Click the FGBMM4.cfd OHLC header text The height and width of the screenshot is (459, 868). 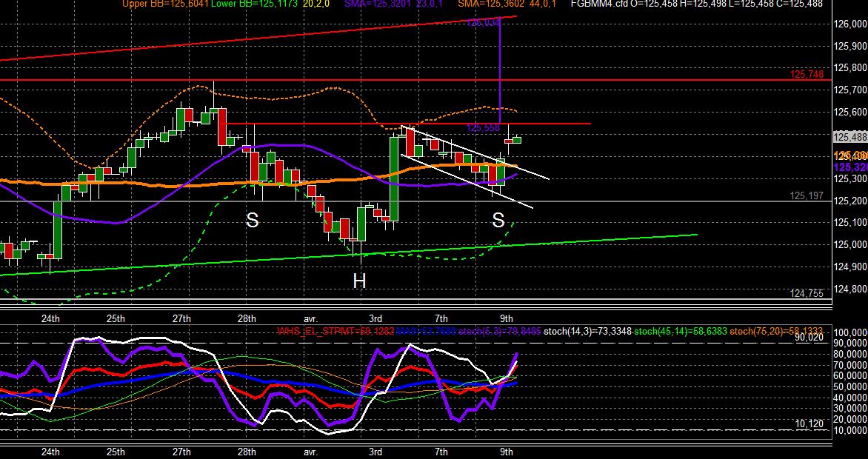[696, 4]
